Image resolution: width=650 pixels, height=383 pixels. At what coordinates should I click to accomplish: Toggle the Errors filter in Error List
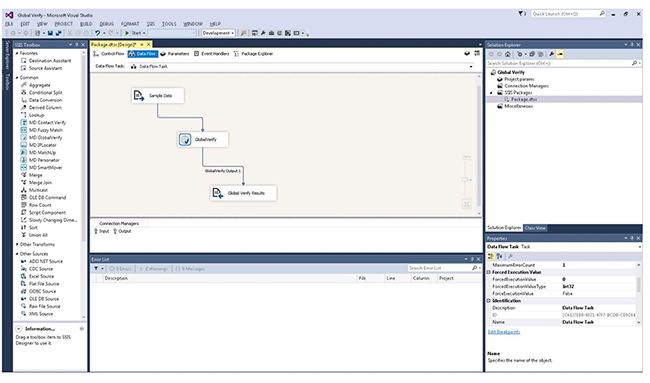pos(120,269)
